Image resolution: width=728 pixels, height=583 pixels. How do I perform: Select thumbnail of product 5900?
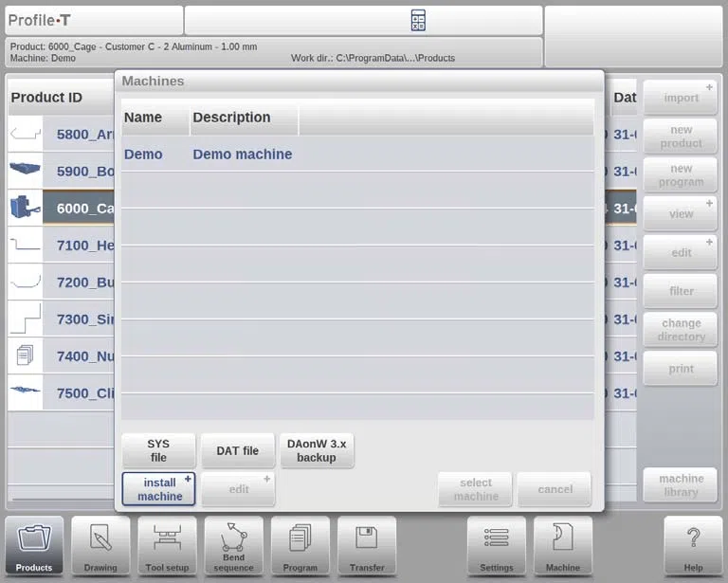26,171
